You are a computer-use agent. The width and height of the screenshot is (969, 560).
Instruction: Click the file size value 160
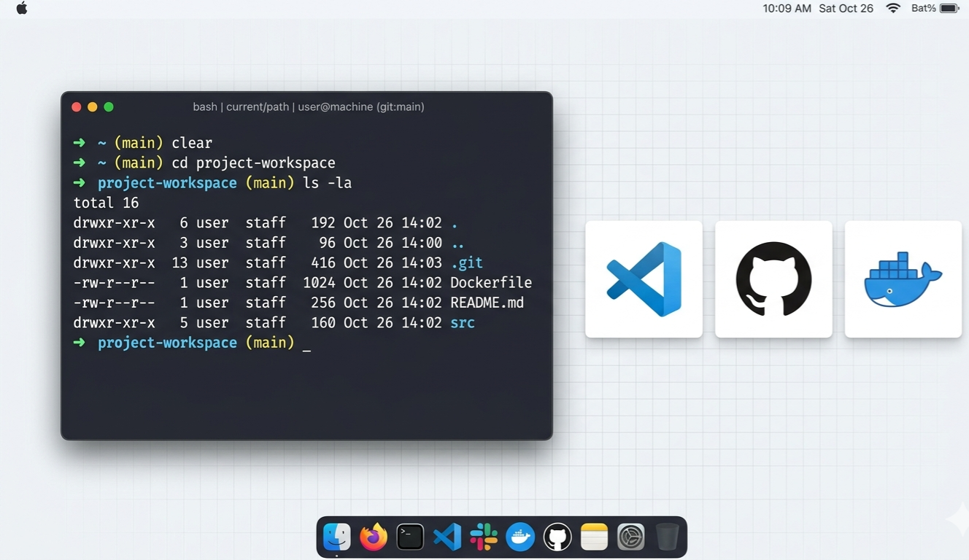coord(323,322)
